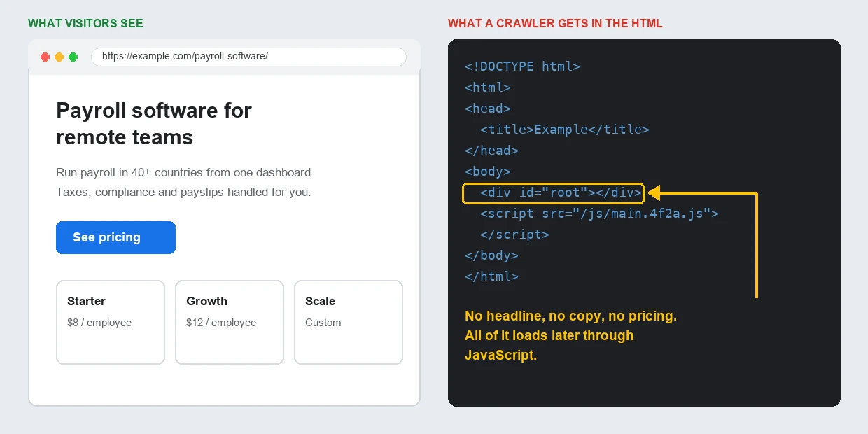This screenshot has height=434, width=868.
Task: Click the closing </script> tag line
Action: (x=514, y=234)
